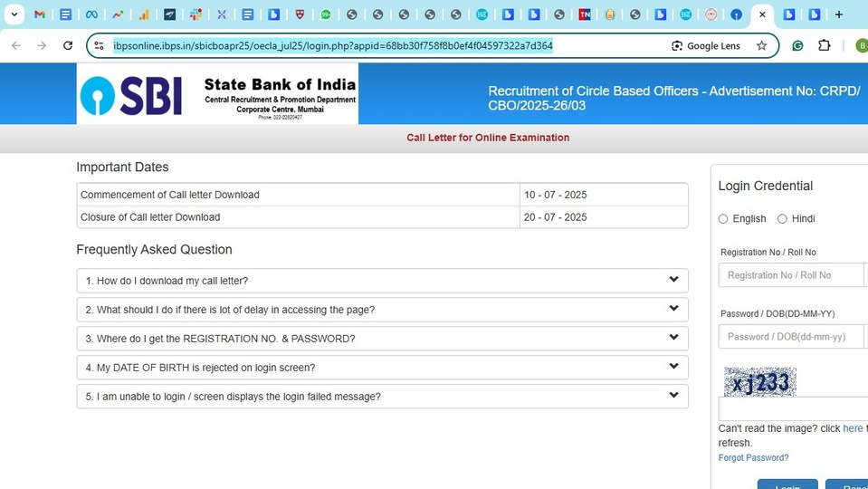This screenshot has width=868, height=489.
Task: Switch to the blue SBI keyhole tab
Action: [736, 15]
